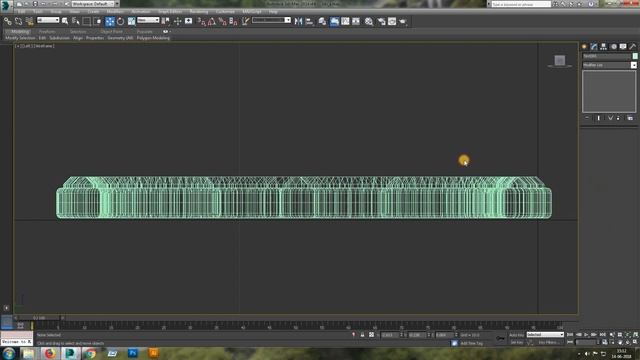This screenshot has height=360, width=640.
Task: Click the Set Key button
Action: (516, 342)
